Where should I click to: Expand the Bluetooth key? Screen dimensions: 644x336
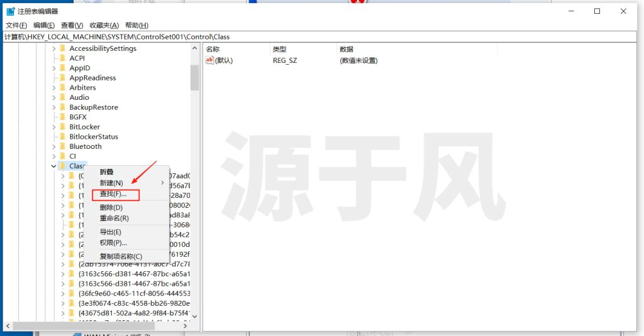[54, 146]
